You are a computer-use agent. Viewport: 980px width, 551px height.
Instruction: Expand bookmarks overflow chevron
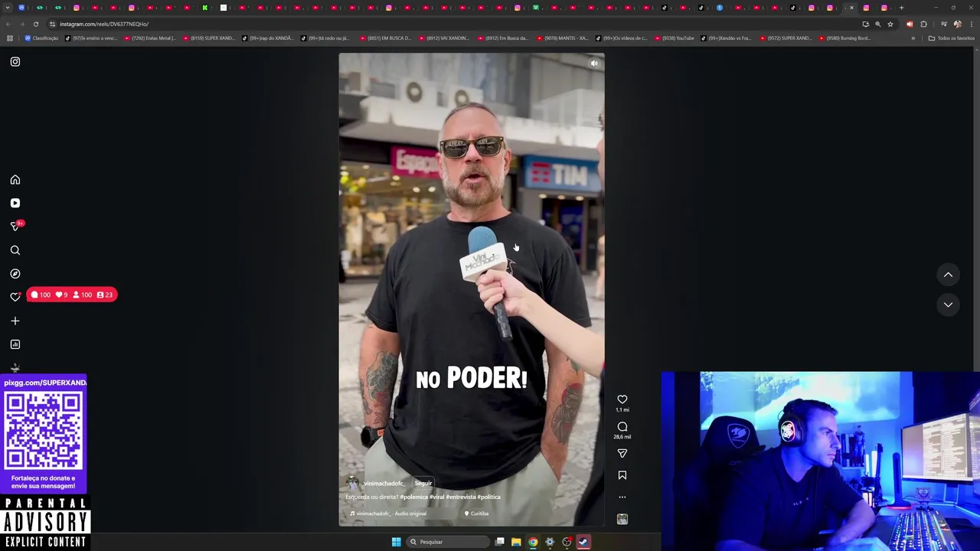pyautogui.click(x=913, y=38)
